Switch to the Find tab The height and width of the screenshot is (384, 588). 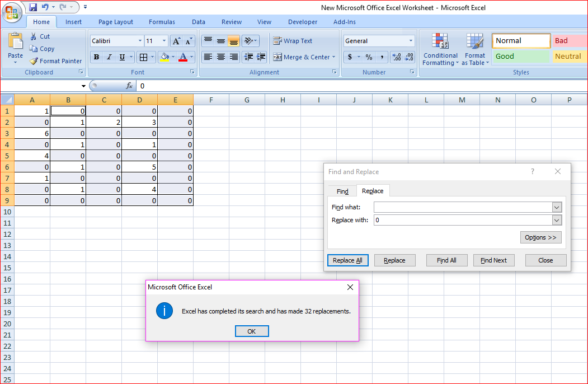[342, 190]
